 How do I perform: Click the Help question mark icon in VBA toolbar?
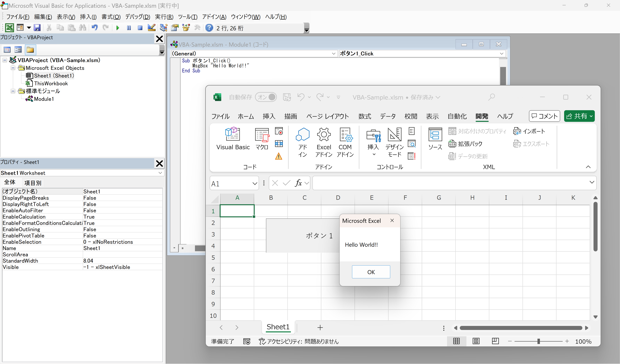[x=209, y=28]
